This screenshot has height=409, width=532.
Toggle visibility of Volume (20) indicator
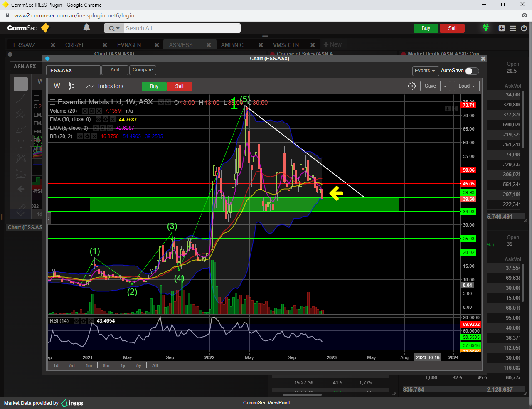coord(85,111)
